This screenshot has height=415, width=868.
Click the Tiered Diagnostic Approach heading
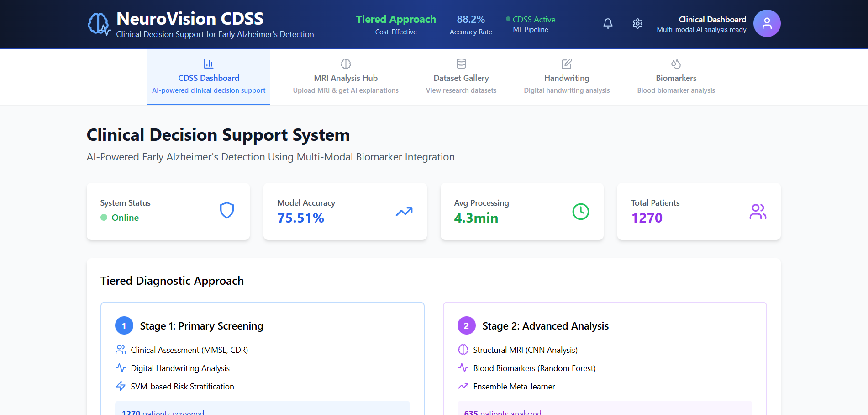coord(172,281)
